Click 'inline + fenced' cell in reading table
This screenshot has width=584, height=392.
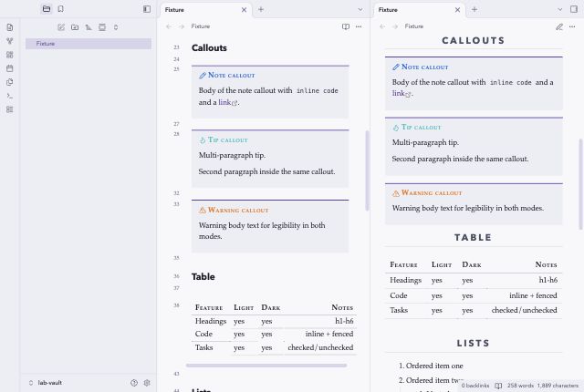click(533, 295)
